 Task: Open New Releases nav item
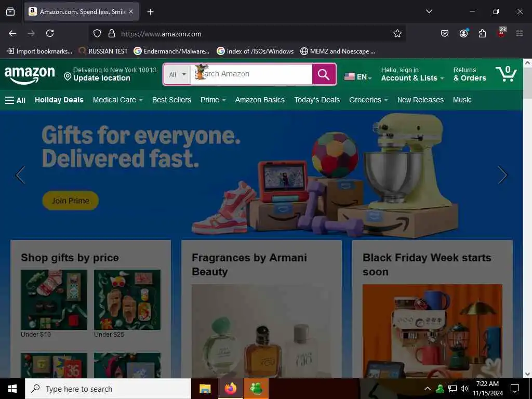[x=420, y=100]
